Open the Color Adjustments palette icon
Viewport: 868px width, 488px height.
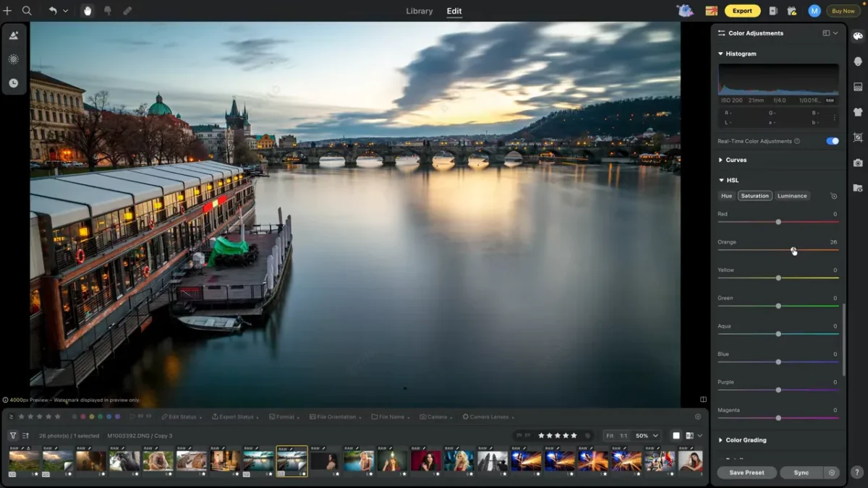coord(858,36)
